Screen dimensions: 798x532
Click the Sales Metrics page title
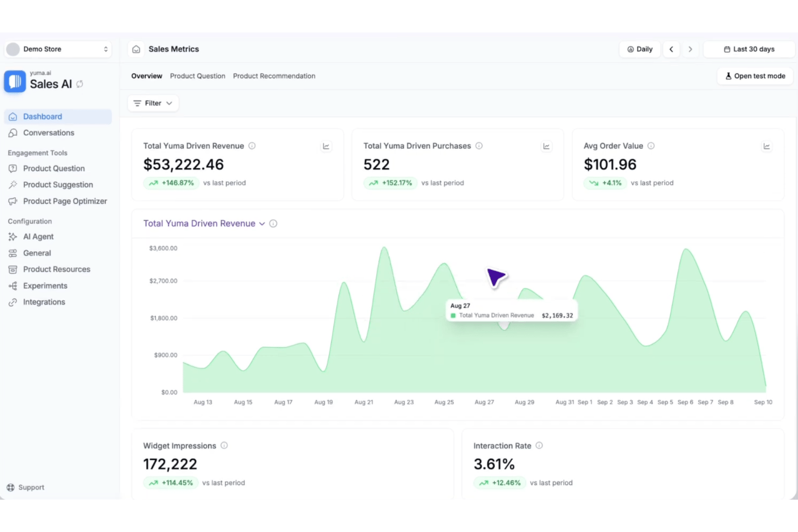tap(174, 49)
